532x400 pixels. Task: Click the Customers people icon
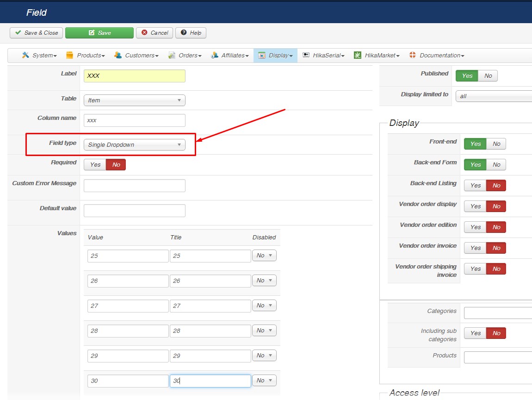click(118, 55)
